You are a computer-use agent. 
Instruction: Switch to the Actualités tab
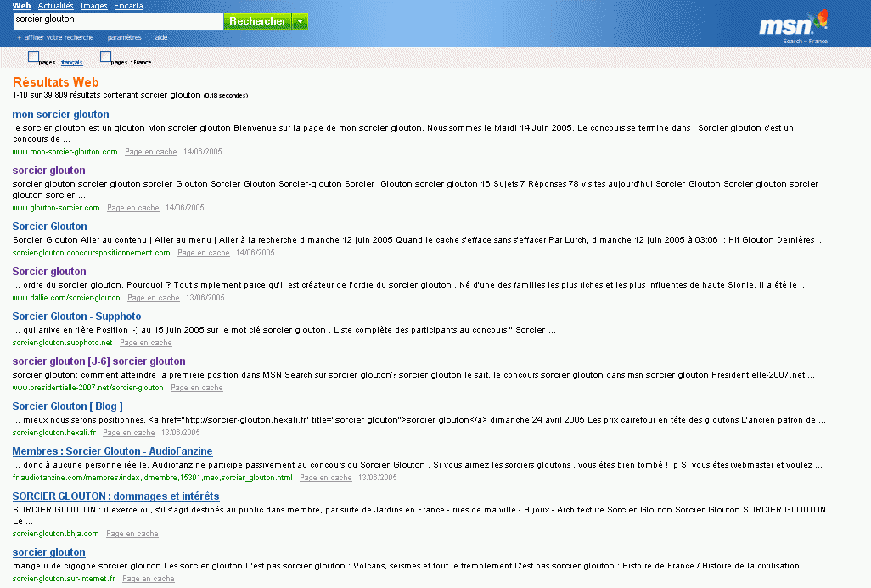coord(55,5)
